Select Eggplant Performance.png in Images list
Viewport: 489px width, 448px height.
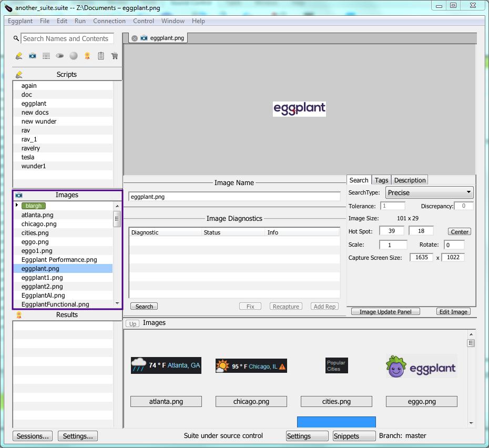coord(63,260)
